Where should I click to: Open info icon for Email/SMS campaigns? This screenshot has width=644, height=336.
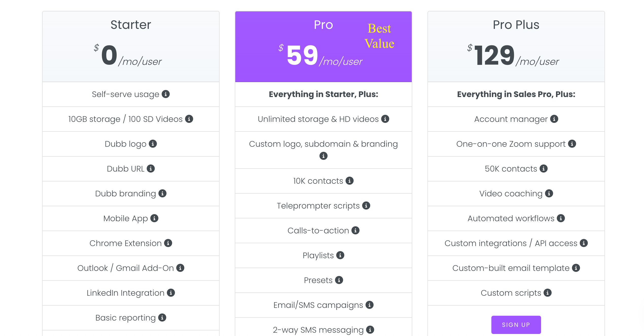(369, 305)
